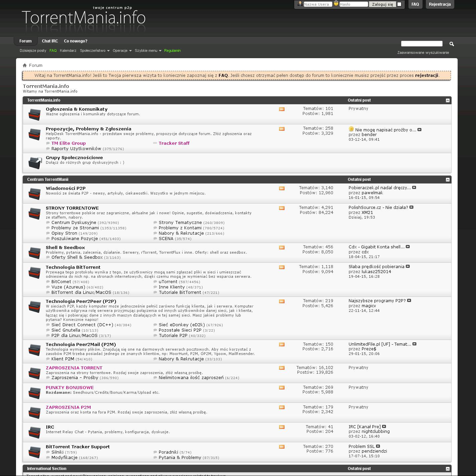Collapse the Centrum TorrentManii category
The image size is (476, 476).
[448, 180]
